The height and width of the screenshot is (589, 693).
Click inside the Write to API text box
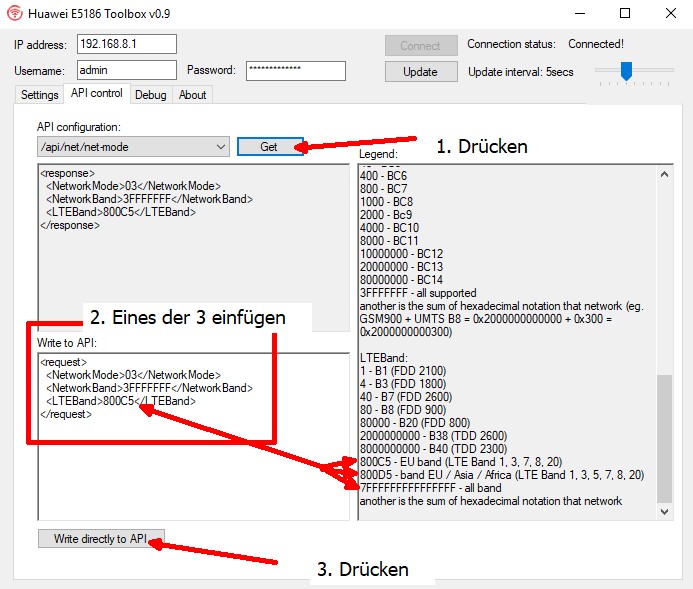point(194,437)
